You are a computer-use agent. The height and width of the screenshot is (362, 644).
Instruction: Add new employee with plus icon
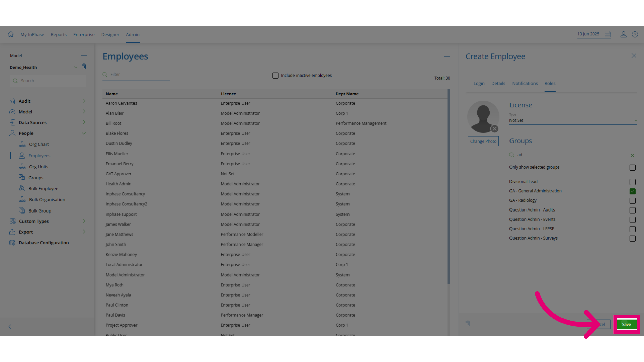point(447,57)
